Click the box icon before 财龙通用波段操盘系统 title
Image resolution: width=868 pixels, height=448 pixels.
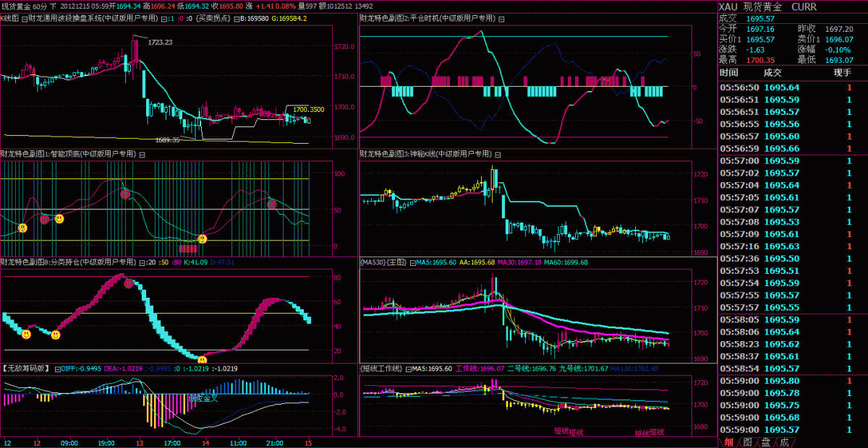[x=26, y=17]
